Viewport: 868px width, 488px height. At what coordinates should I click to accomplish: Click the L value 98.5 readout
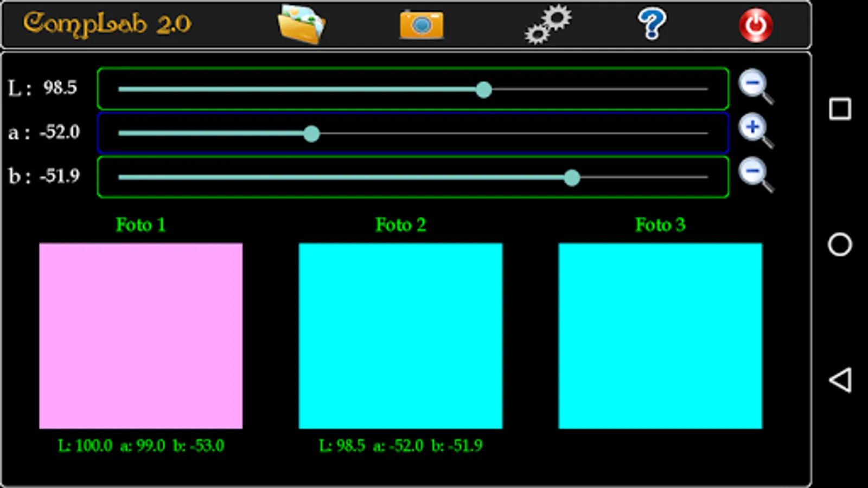click(x=60, y=88)
